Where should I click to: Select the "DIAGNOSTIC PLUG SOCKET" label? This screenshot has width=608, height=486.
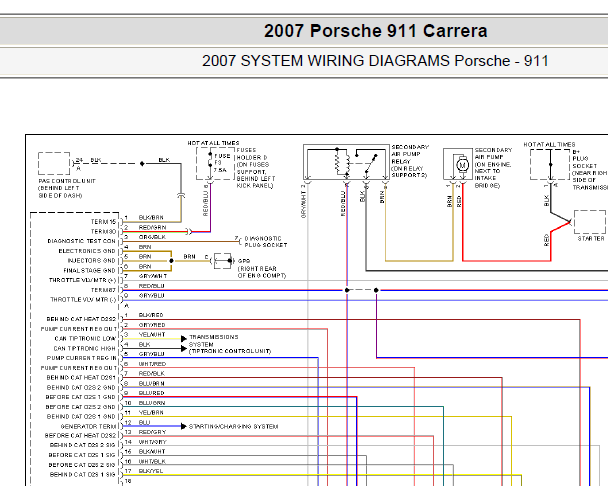click(x=266, y=242)
